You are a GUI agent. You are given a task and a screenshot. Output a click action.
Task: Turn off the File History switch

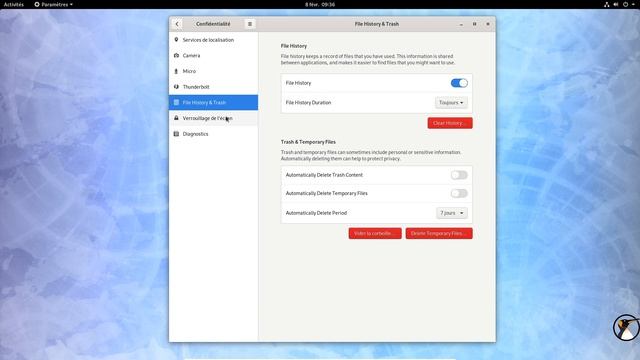click(459, 83)
